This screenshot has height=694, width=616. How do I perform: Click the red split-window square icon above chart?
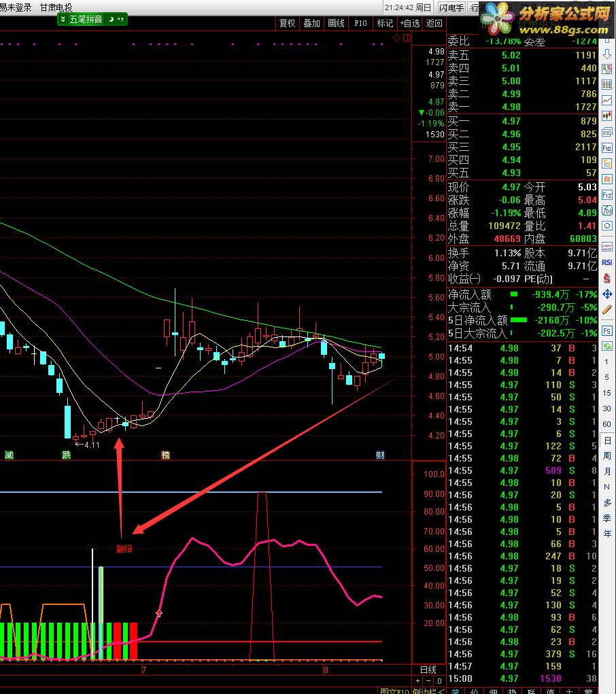[x=407, y=38]
